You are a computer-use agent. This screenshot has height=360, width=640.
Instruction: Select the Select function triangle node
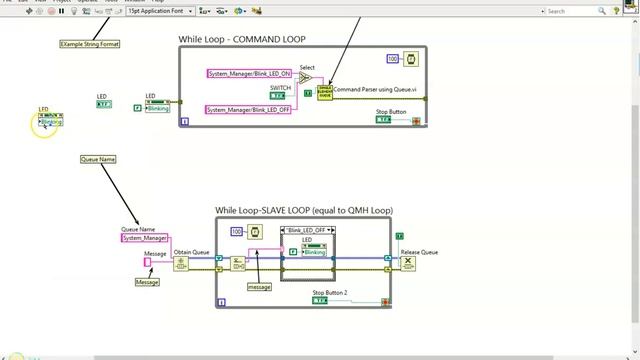click(305, 78)
